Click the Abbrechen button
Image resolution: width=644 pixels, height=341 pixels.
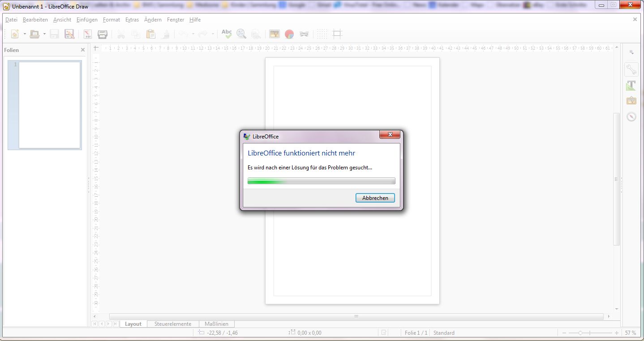click(375, 198)
